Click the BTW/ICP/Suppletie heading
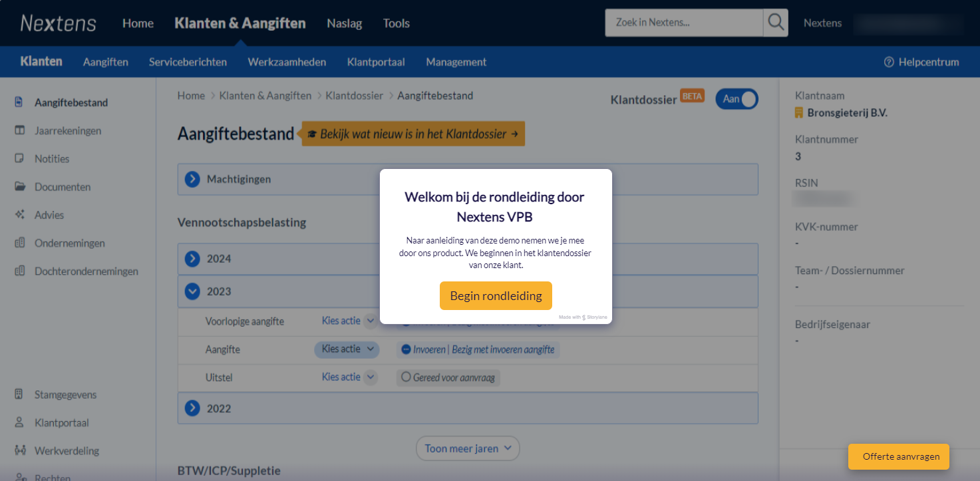Image resolution: width=980 pixels, height=481 pixels. coord(229,470)
